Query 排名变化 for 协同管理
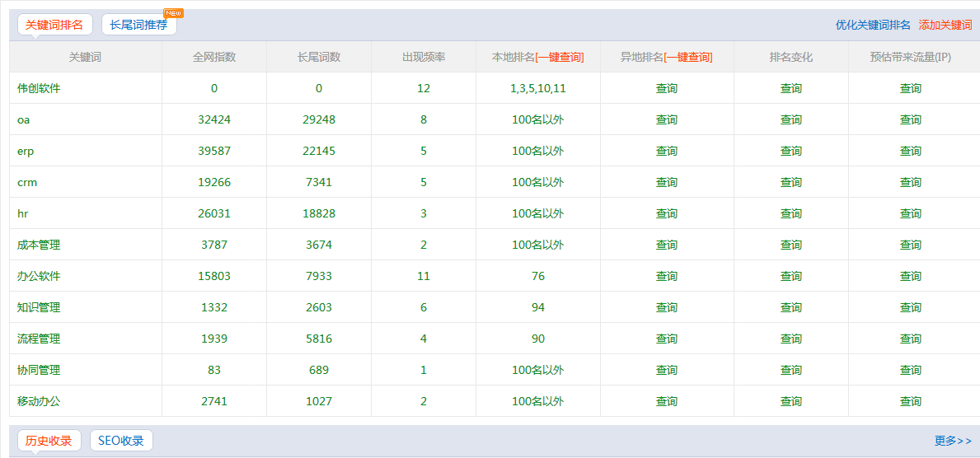This screenshot has height=458, width=980. coord(790,370)
